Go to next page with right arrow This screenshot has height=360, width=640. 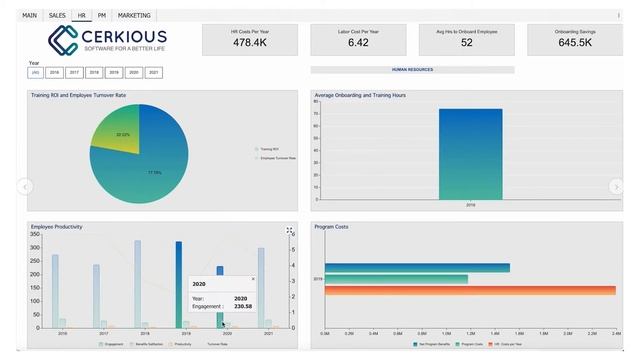point(616,187)
